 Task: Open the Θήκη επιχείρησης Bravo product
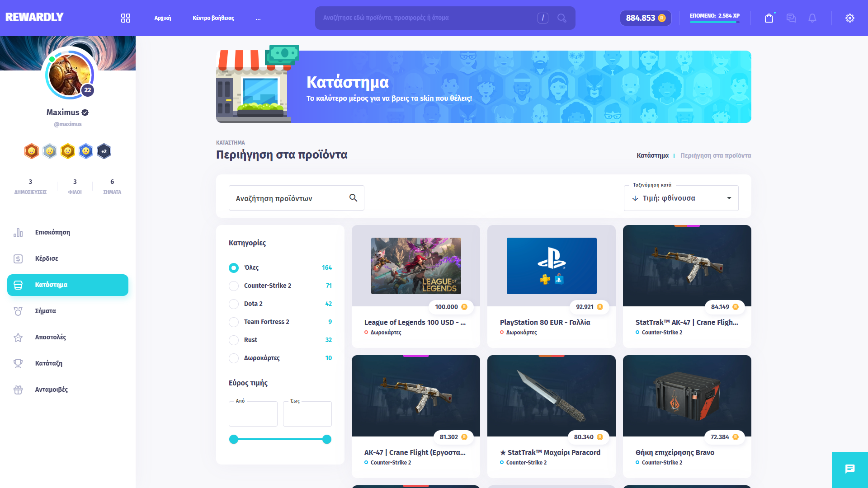tap(687, 417)
